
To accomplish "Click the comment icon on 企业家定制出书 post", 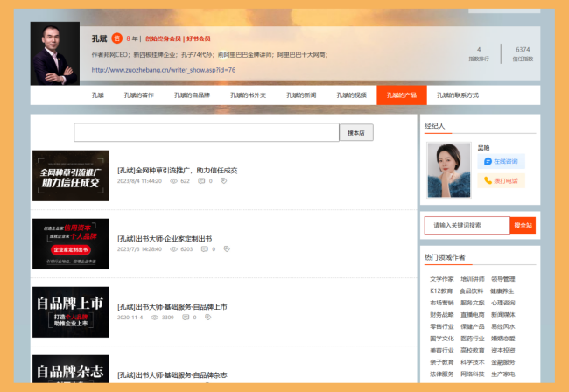I will 204,249.
